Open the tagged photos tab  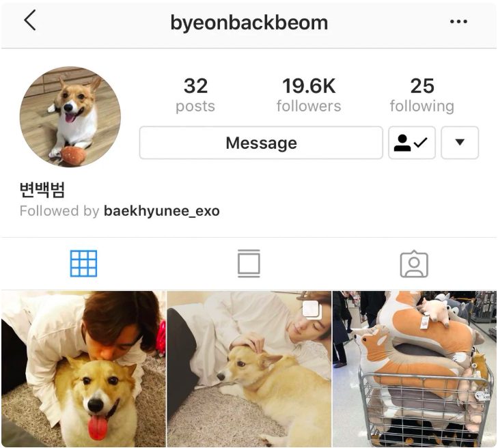tap(414, 264)
